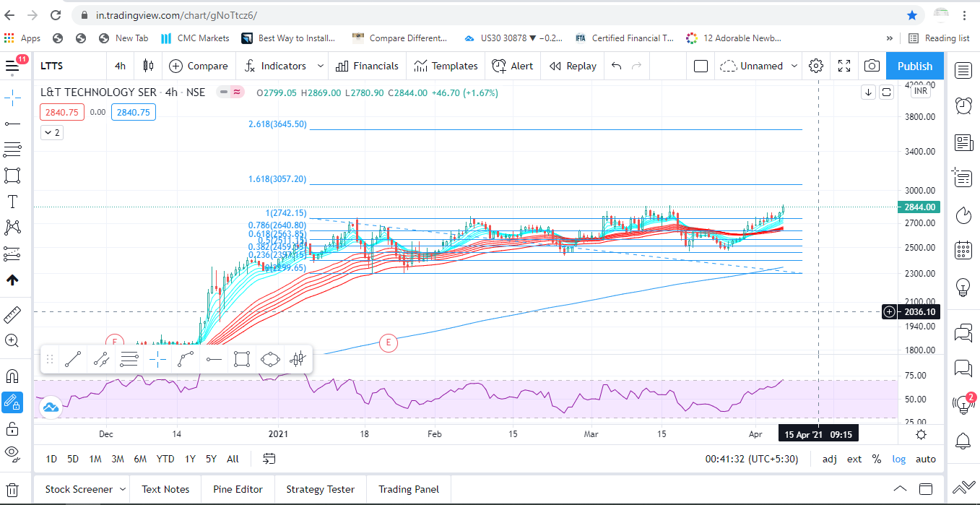Open the TradingView hamburger menu
The height and width of the screenshot is (505, 980).
[12, 66]
